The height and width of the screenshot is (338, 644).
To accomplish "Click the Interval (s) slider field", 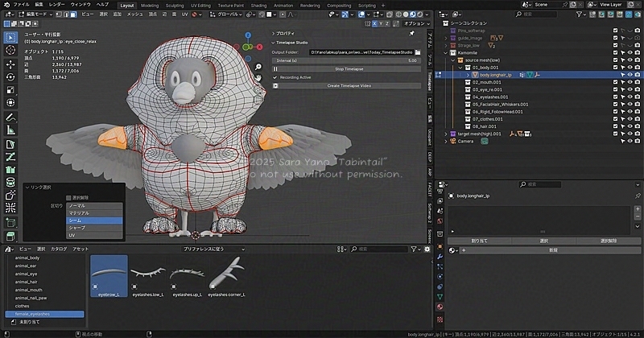I will (x=346, y=60).
